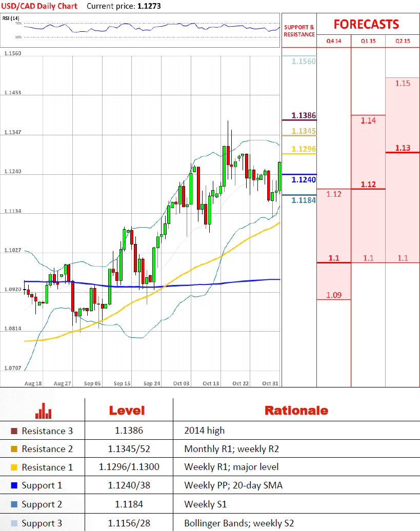Click the 1.1240/38 level cell
Image resolution: width=420 pixels, height=531 pixels.
tap(129, 485)
